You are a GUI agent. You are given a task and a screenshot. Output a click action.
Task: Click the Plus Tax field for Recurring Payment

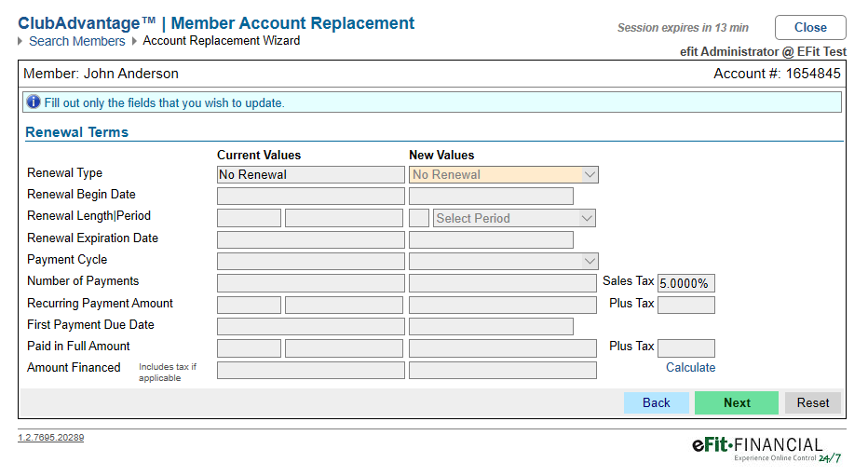[x=685, y=305]
